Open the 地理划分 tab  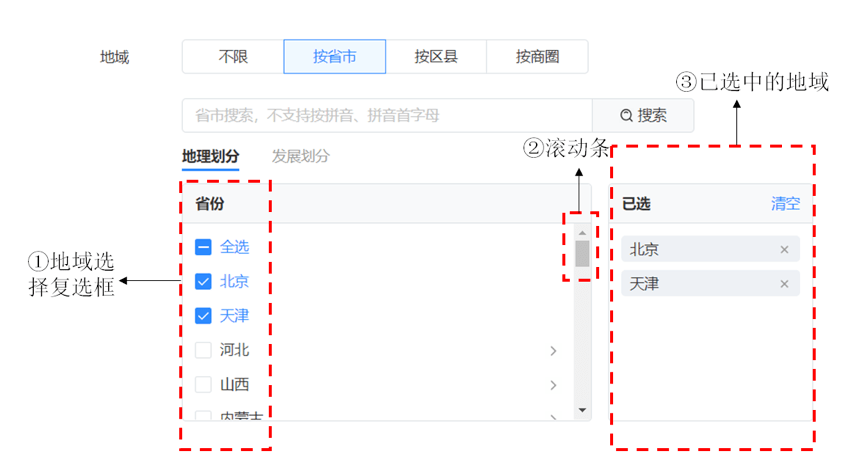pyautogui.click(x=210, y=156)
